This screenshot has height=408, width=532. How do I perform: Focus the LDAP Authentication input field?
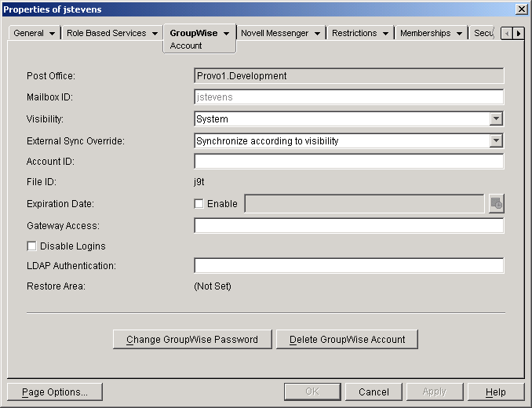pos(349,265)
